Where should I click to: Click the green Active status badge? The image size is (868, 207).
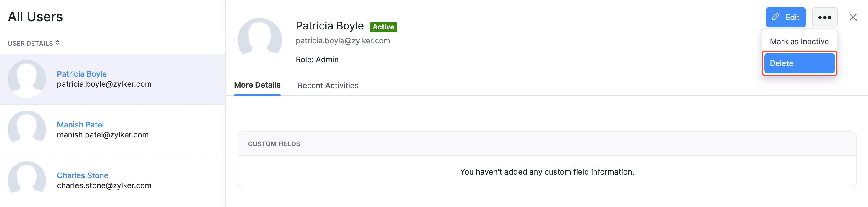pyautogui.click(x=383, y=27)
